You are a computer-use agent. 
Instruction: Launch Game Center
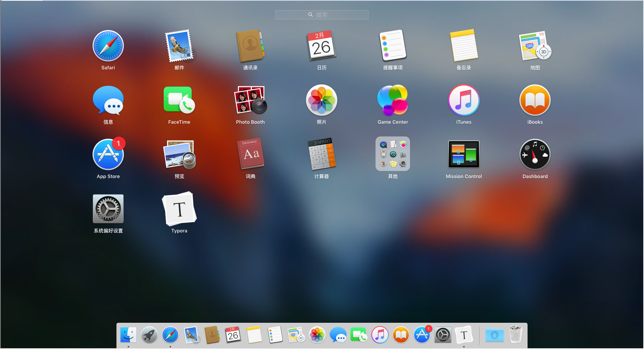[393, 100]
